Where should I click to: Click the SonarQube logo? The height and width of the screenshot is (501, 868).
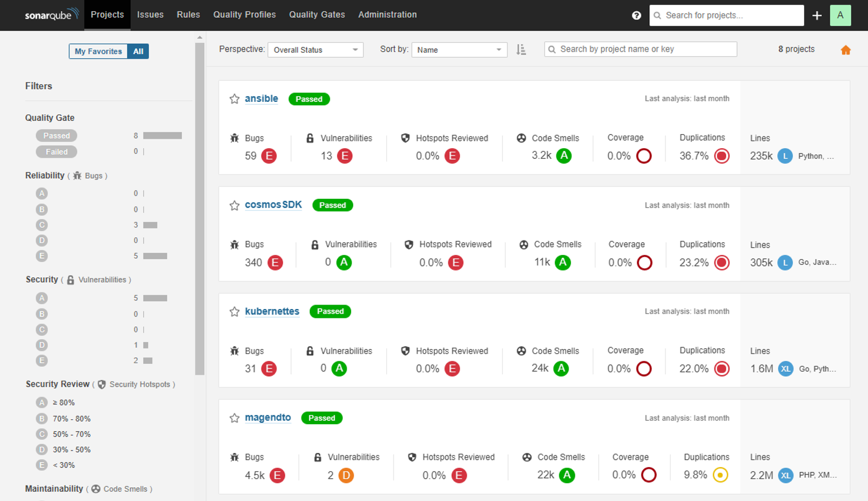pyautogui.click(x=49, y=15)
